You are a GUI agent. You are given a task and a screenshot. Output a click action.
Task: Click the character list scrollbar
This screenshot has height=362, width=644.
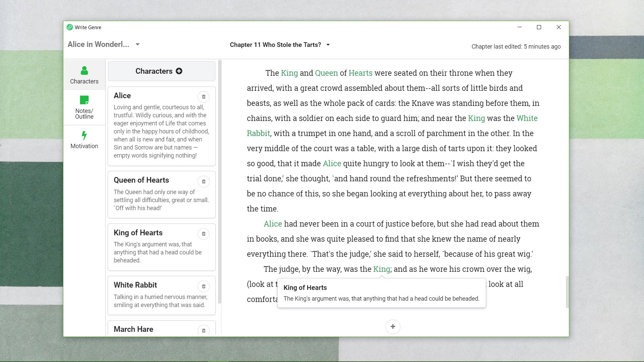pos(220,181)
